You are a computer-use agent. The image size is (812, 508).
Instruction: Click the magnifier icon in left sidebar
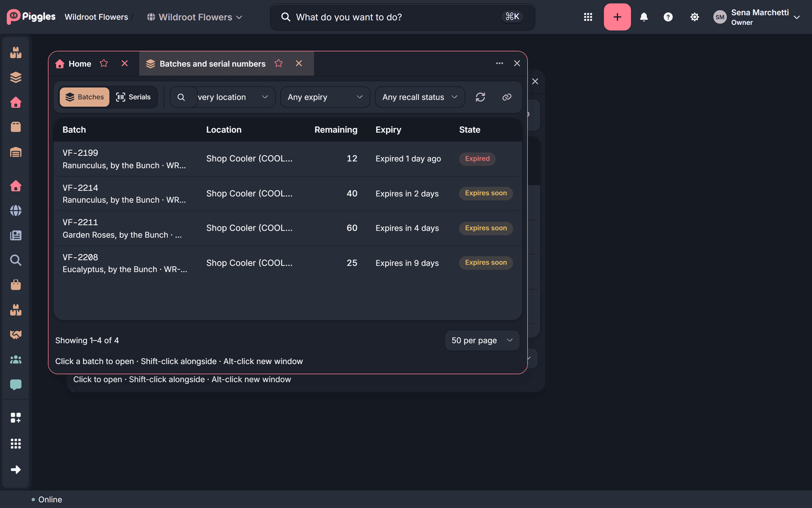tap(16, 260)
